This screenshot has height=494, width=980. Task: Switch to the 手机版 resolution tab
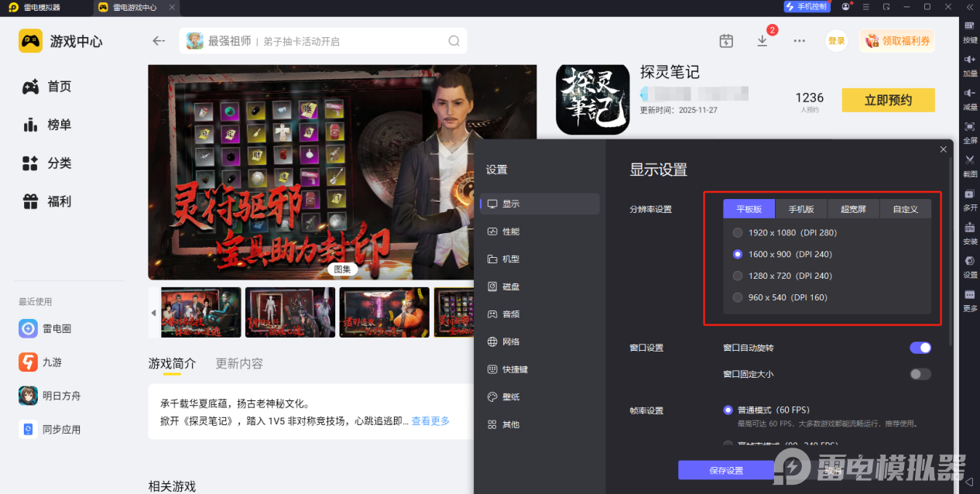pos(801,209)
